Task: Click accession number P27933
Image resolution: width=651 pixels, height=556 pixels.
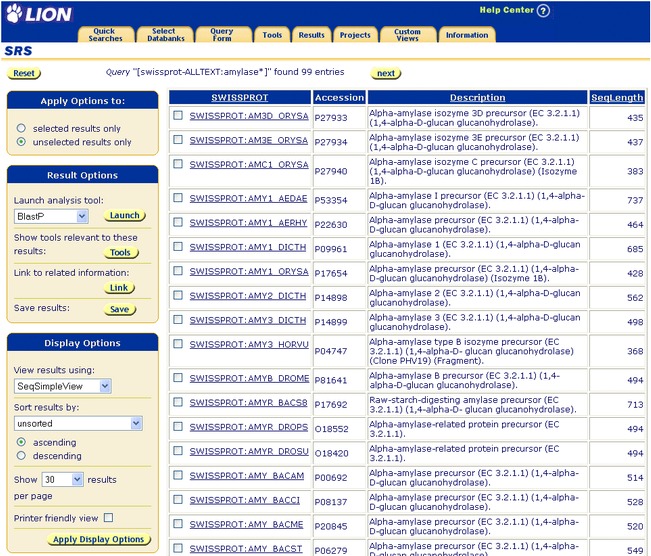Action: [330, 118]
